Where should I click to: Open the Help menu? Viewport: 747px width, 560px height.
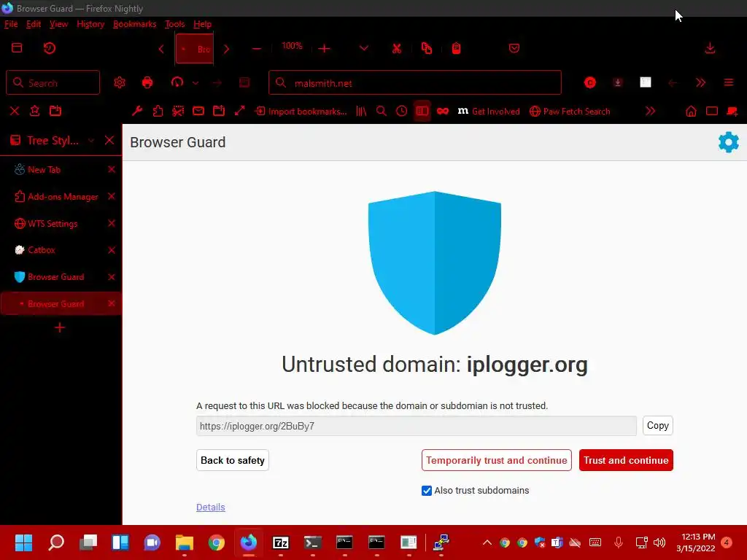tap(202, 24)
